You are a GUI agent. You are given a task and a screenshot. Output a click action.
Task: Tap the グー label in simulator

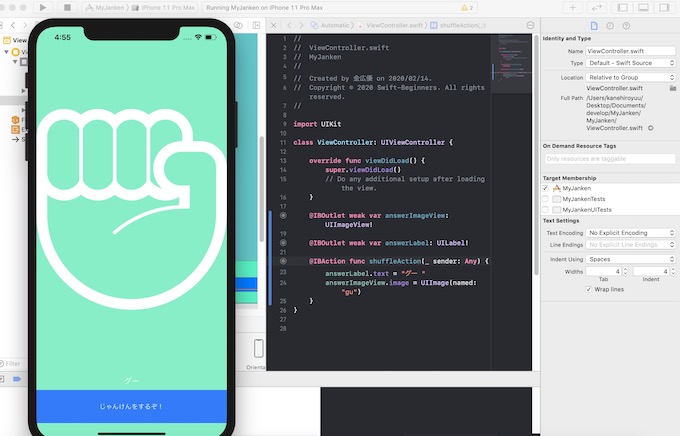131,380
